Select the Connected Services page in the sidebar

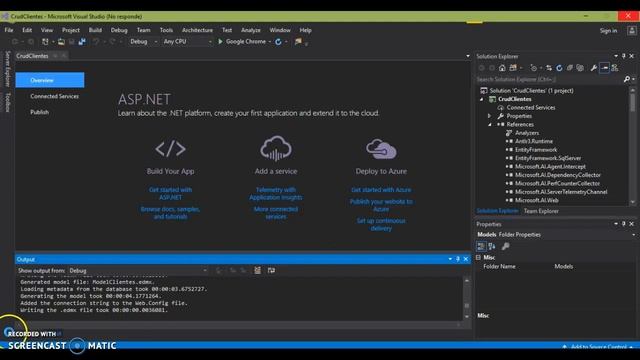(x=54, y=96)
